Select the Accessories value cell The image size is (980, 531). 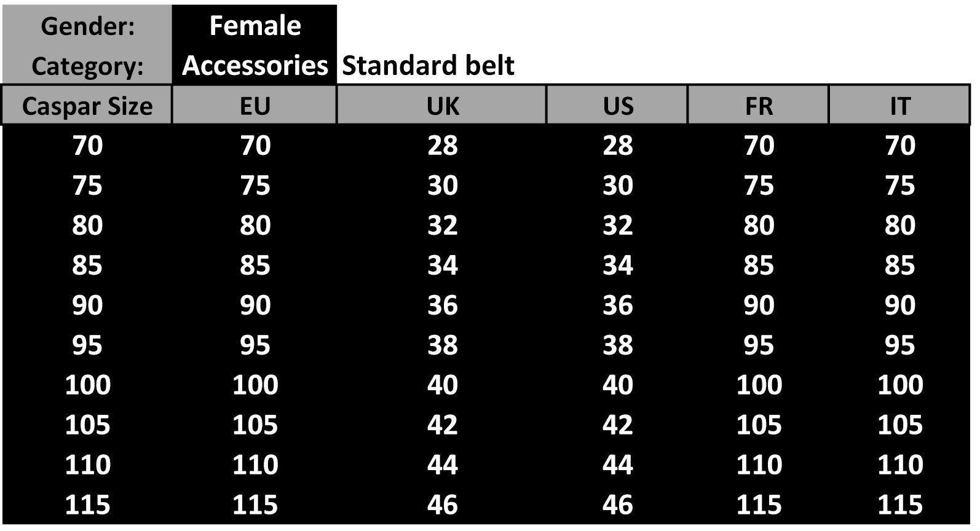[255, 65]
